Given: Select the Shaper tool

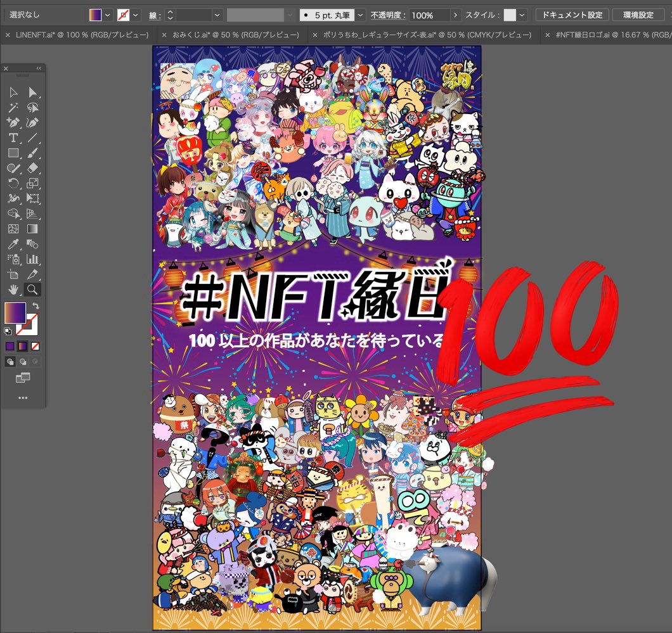Looking at the screenshot, I should (x=13, y=168).
